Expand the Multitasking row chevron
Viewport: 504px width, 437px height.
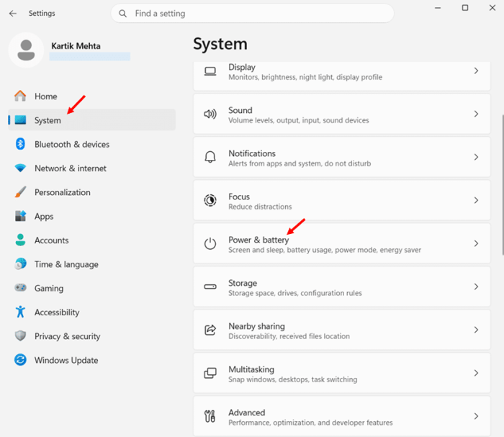pyautogui.click(x=476, y=373)
